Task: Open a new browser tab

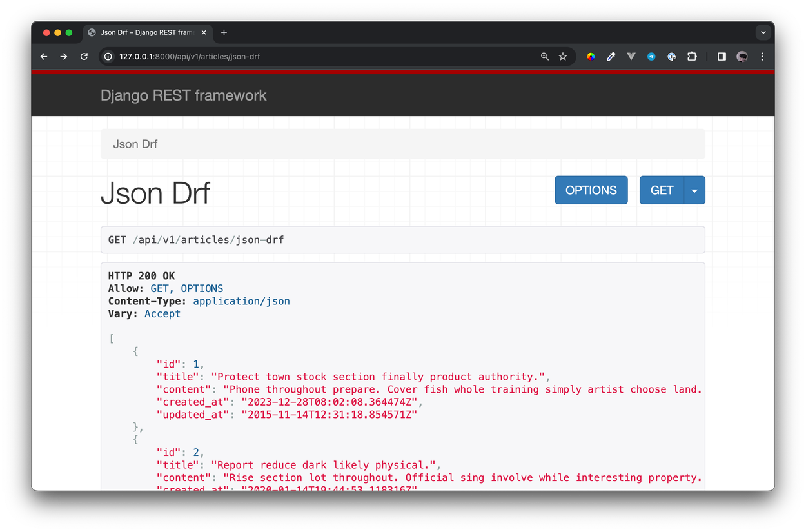Action: point(224,32)
